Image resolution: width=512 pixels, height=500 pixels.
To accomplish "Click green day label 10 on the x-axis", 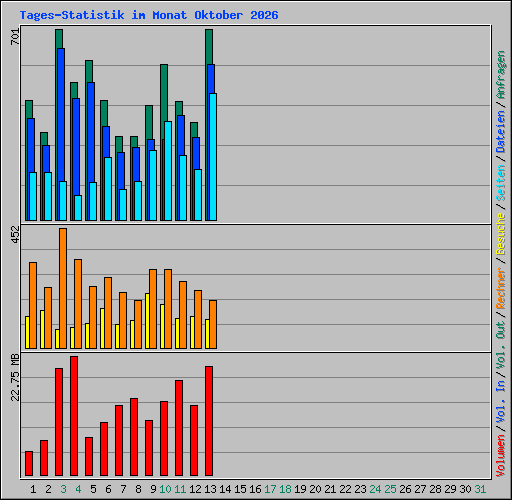I will point(165,489).
